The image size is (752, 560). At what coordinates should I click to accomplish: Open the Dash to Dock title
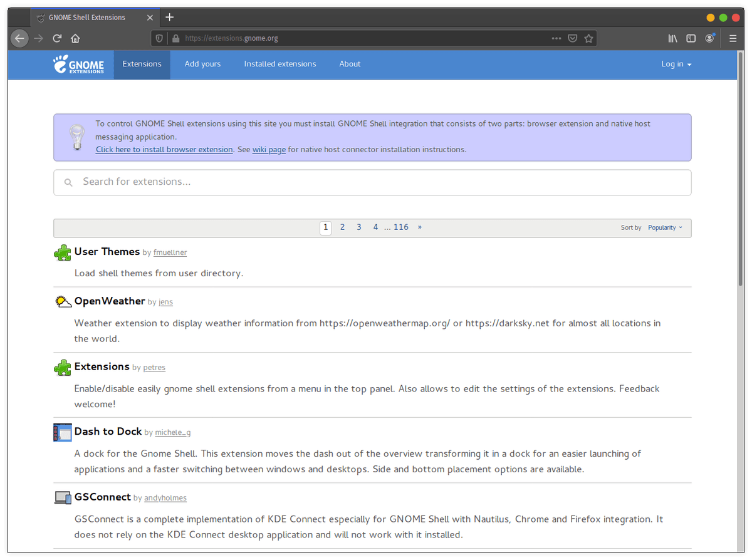coord(108,432)
